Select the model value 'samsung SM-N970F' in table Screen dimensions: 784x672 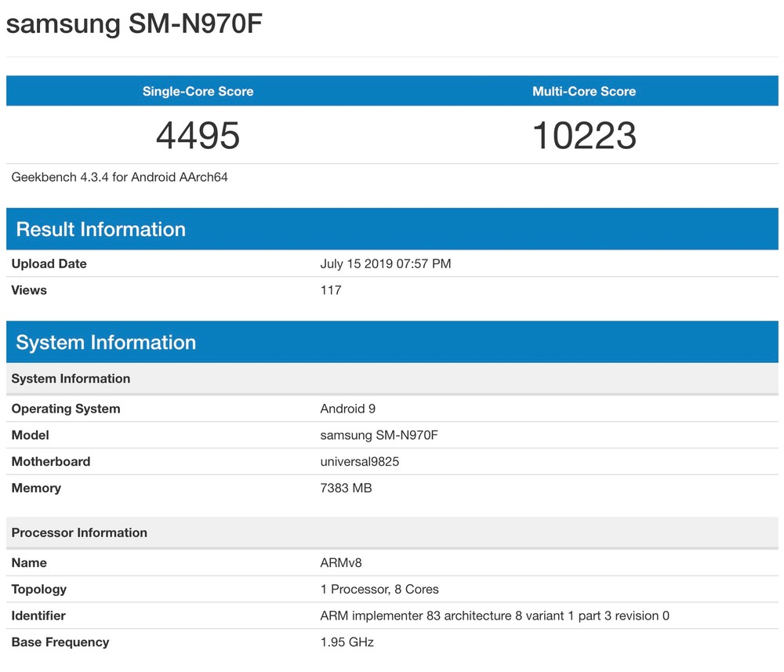click(379, 435)
